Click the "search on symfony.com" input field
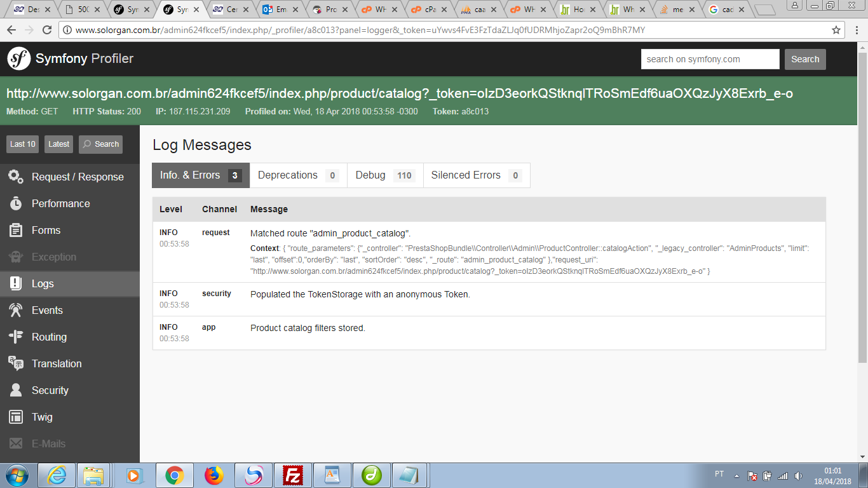The image size is (868, 488). point(710,59)
